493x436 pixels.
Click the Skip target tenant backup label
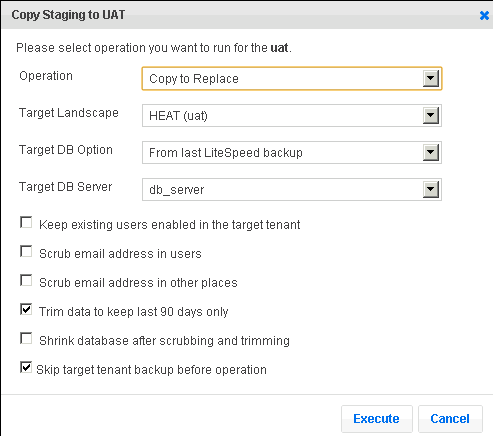pyautogui.click(x=151, y=370)
